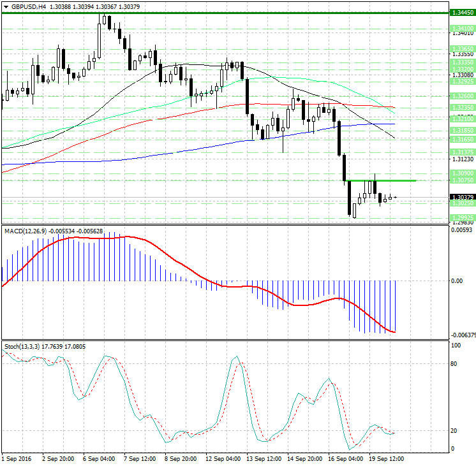Click the 1.34450 price level label
This screenshot has width=476, height=466.
point(463,13)
